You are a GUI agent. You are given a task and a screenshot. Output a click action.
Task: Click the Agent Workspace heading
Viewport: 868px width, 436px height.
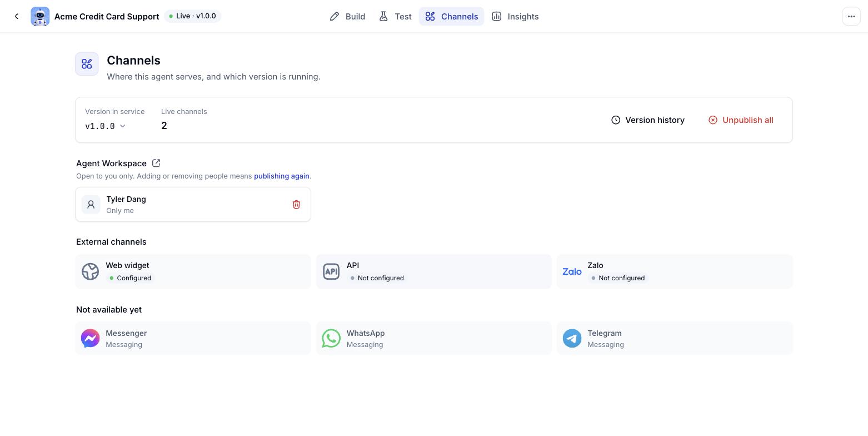[111, 163]
